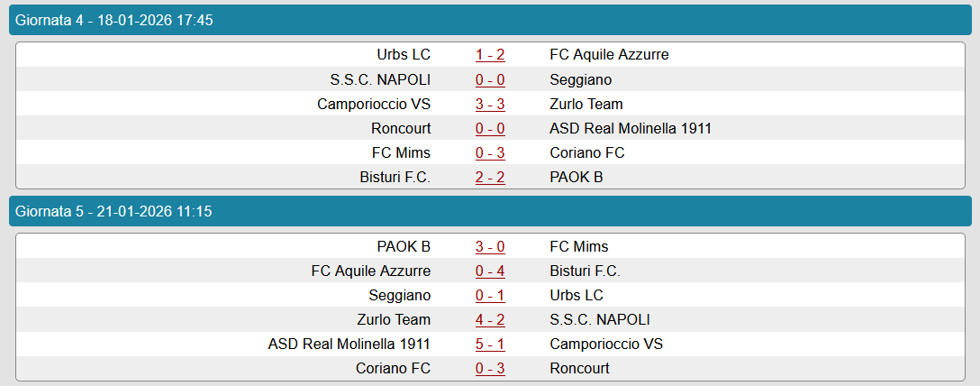Click the team name Zurlo Team in Giornata 4
980x386 pixels.
click(585, 104)
